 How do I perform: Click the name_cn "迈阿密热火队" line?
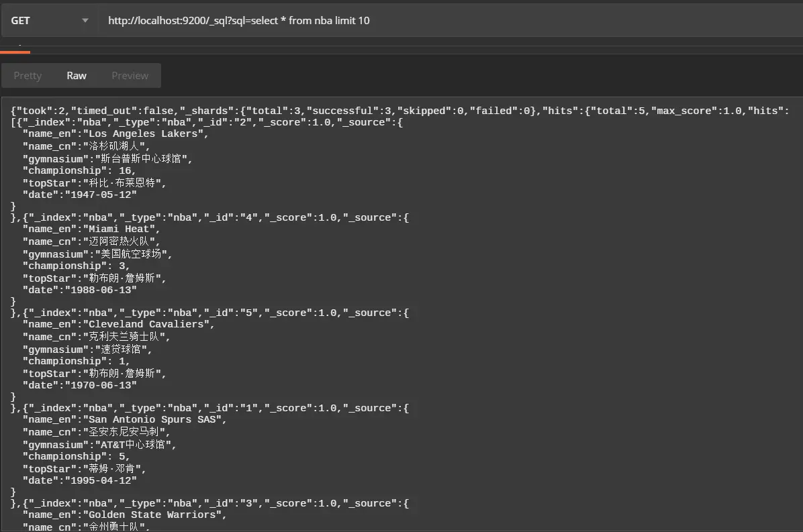click(x=91, y=241)
